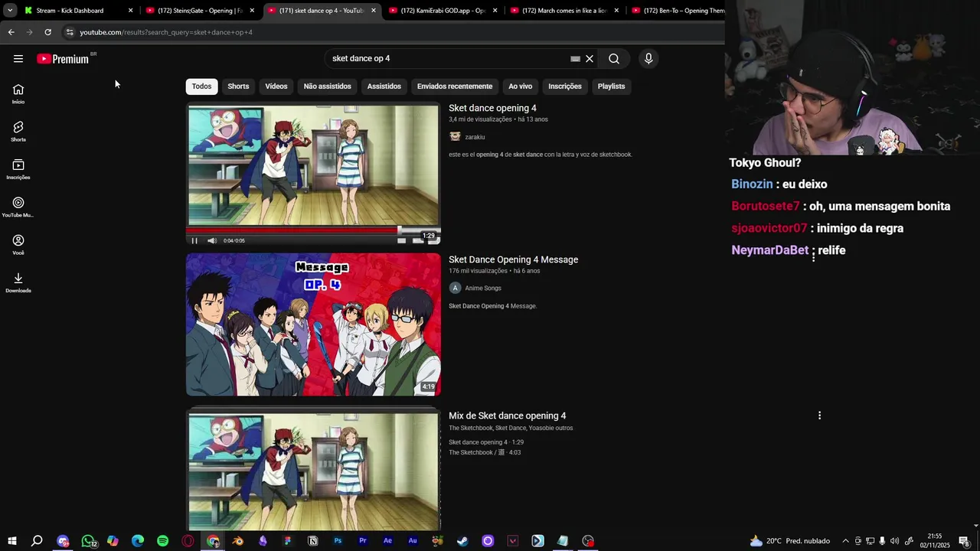Select the Vídeos filter chip
Viewport: 980px width, 551px height.
(276, 86)
